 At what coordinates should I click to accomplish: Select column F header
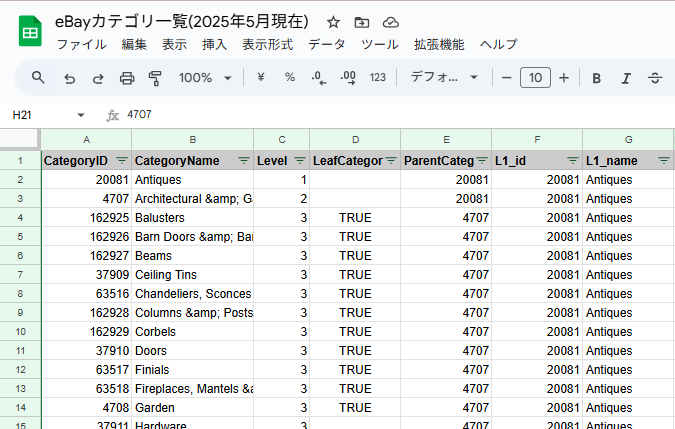point(537,140)
